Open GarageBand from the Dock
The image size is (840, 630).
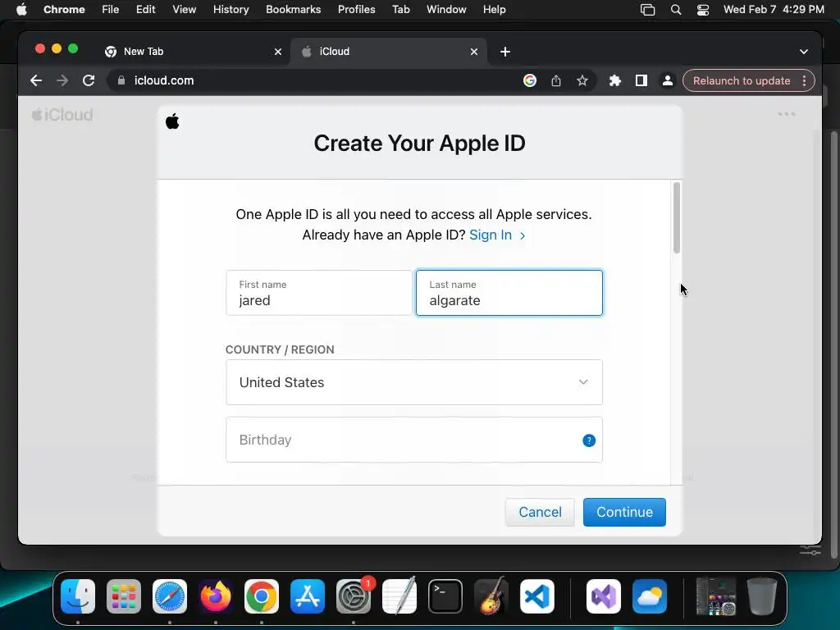491,596
